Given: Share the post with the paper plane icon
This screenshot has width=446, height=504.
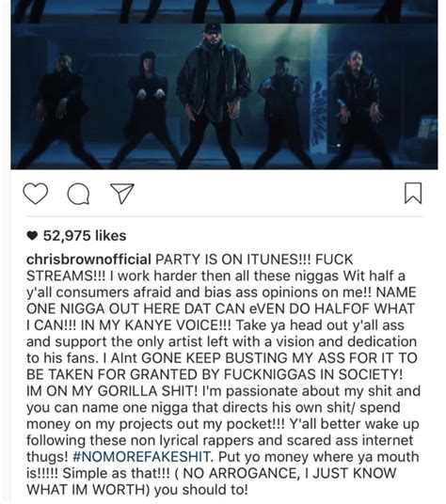Looking at the screenshot, I should pos(122,194).
